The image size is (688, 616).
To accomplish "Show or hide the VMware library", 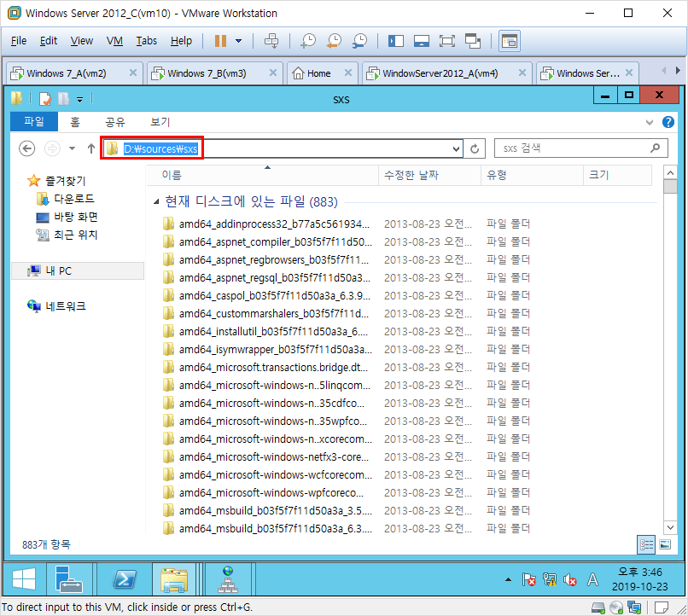I will point(396,41).
